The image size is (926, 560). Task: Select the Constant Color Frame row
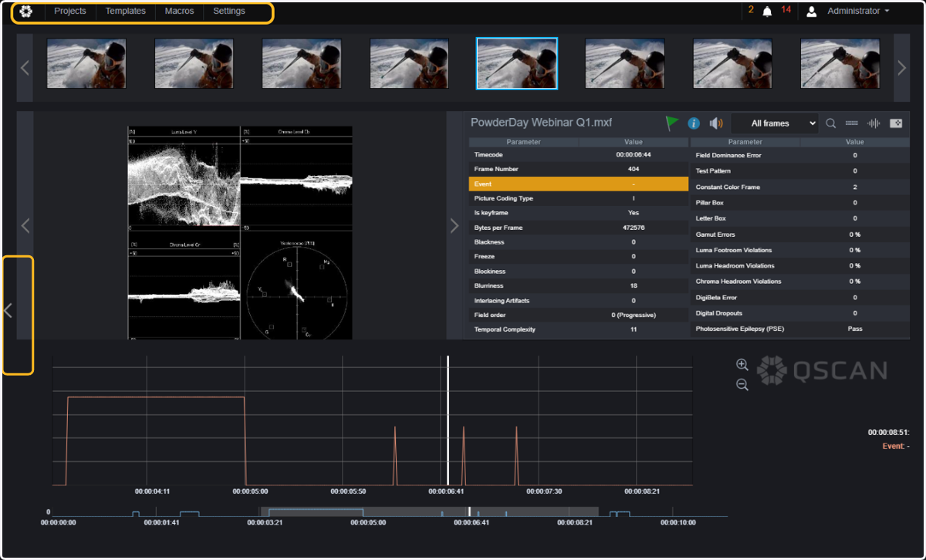point(799,187)
